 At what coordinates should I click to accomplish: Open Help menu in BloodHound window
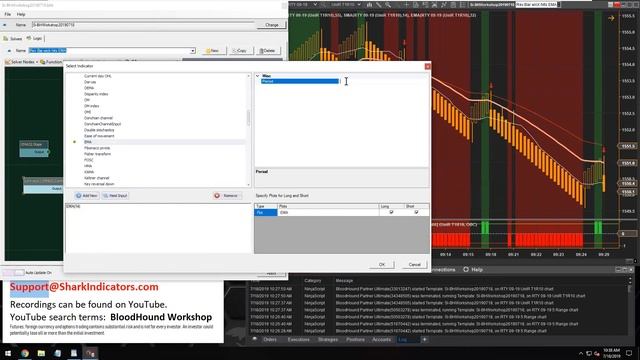21,14
